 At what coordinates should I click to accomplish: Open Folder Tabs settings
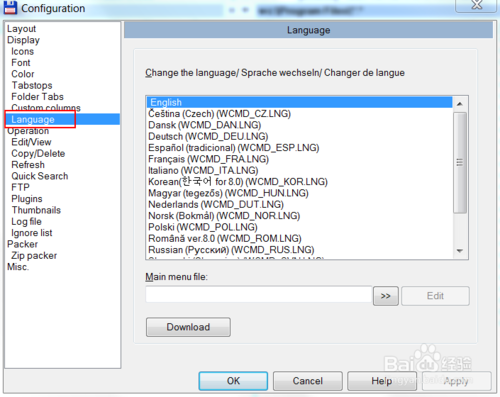tap(37, 97)
